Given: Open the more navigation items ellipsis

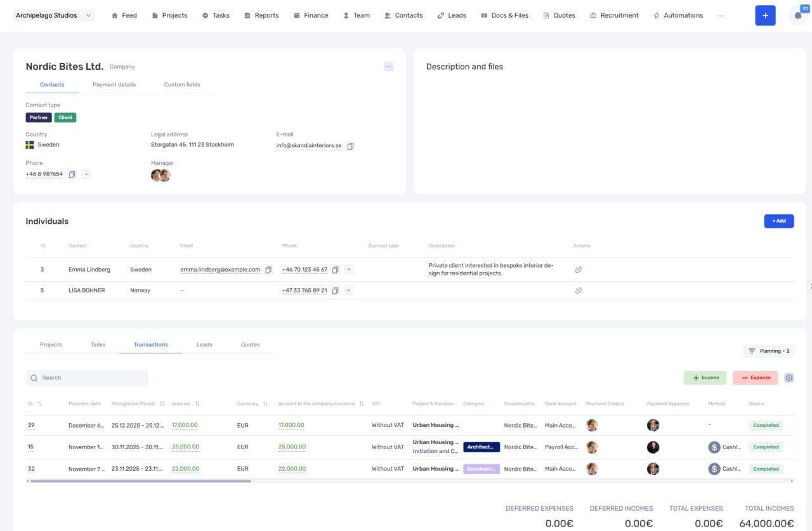Looking at the screenshot, I should point(721,15).
